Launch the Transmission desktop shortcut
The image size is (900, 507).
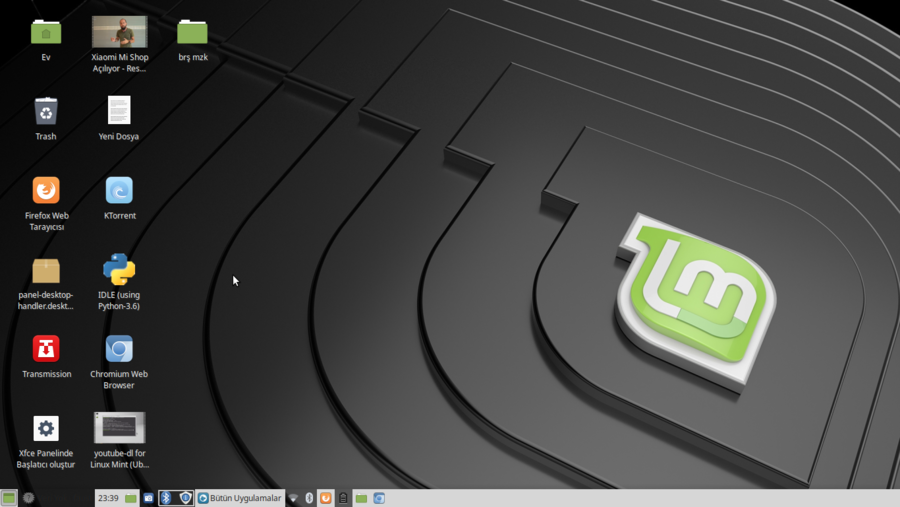[46, 349]
